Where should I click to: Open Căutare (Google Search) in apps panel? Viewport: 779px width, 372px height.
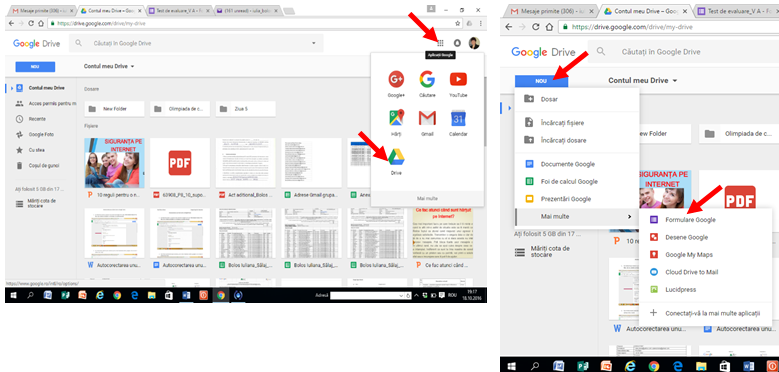tap(427, 83)
